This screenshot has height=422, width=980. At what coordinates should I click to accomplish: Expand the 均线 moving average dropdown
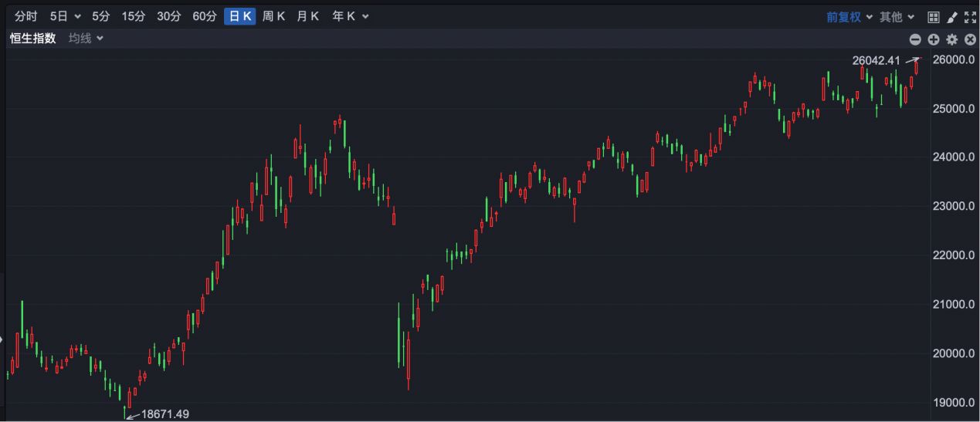click(86, 39)
